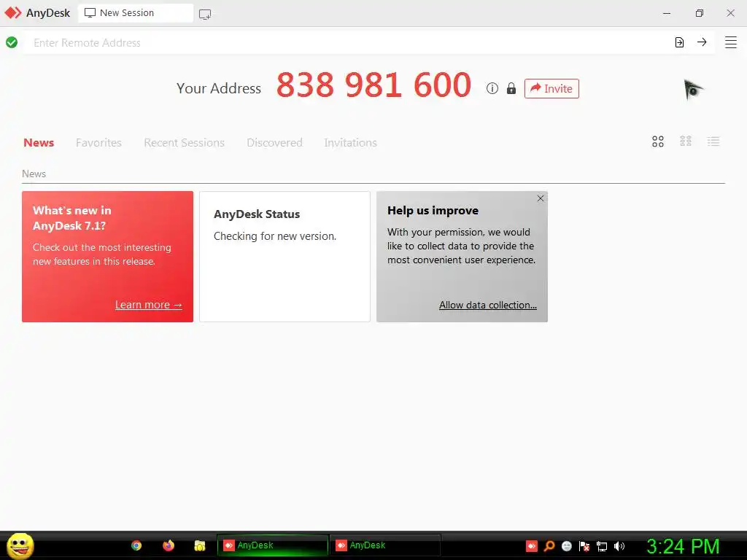Open the What's new in AnyDesk 7.1 card

coord(108,257)
